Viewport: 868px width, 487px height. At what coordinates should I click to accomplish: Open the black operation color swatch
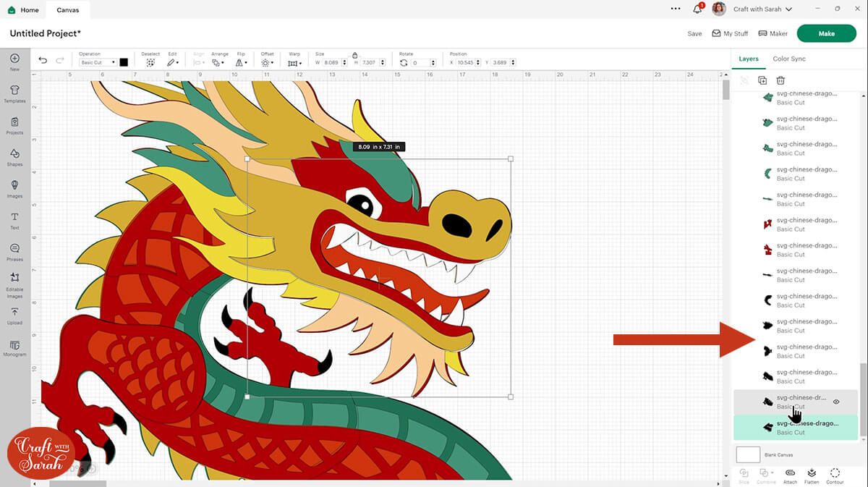(x=124, y=62)
